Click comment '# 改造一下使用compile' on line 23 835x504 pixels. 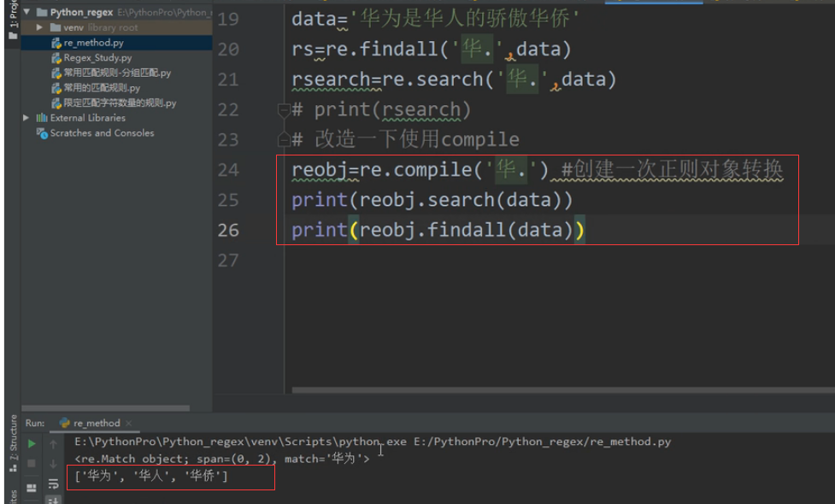coord(405,139)
